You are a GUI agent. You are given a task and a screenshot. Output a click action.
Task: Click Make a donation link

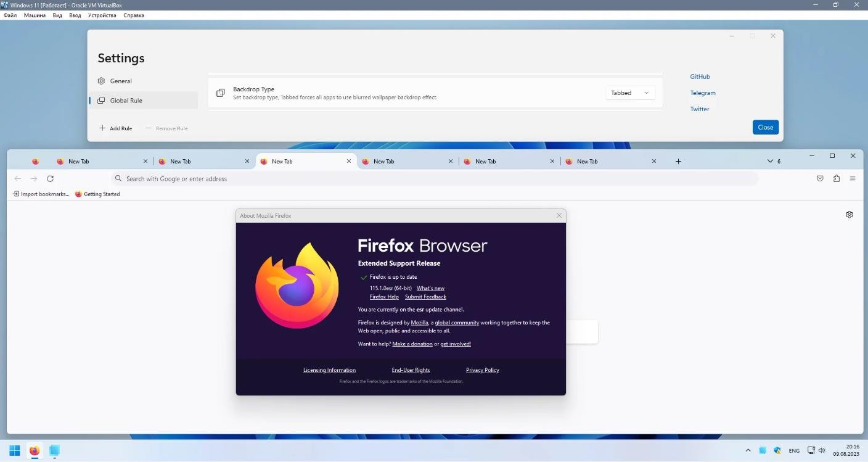[x=412, y=344]
